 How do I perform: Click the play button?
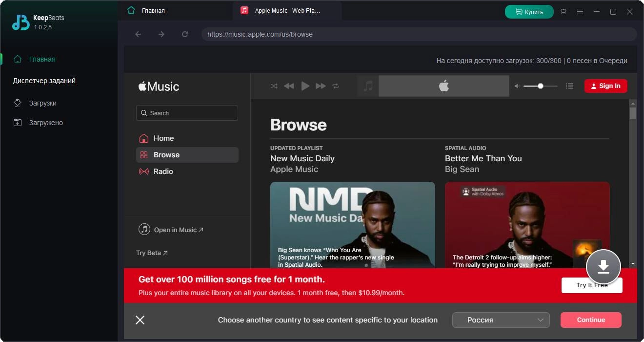coord(305,86)
